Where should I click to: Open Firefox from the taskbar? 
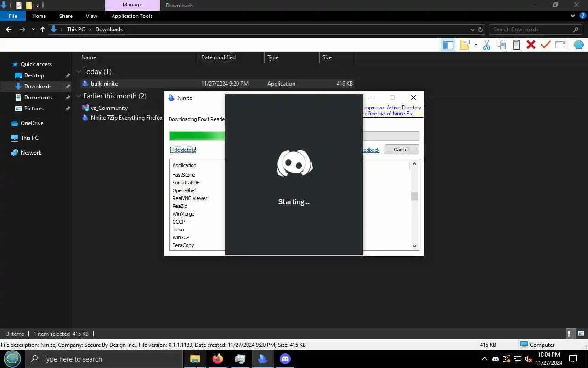(x=218, y=359)
